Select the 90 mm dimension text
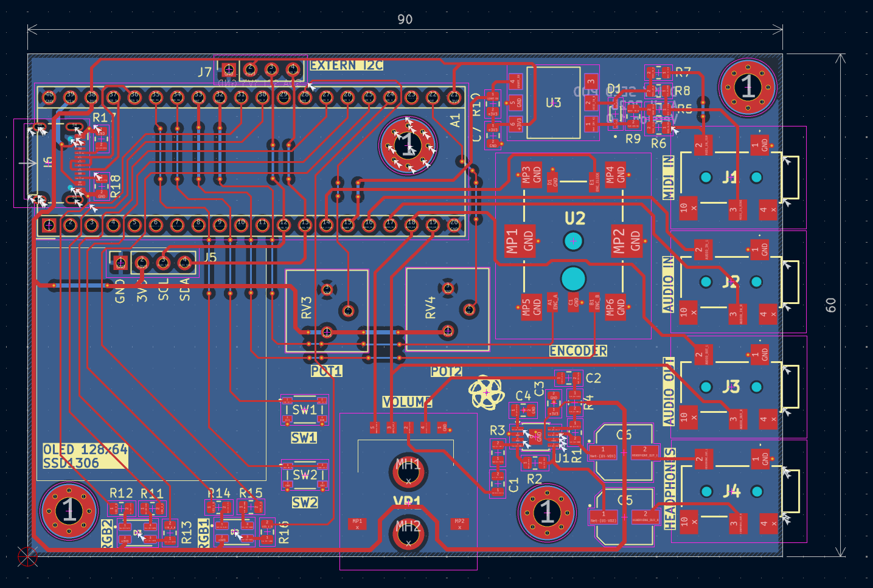Screen dimensions: 873x588 point(405,19)
